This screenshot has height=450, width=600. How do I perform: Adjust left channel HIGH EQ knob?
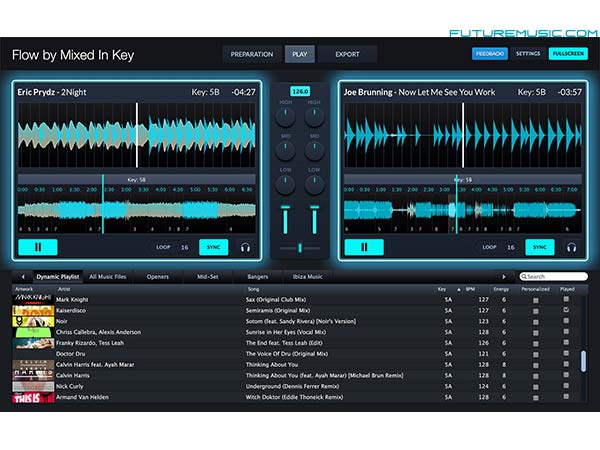285,116
